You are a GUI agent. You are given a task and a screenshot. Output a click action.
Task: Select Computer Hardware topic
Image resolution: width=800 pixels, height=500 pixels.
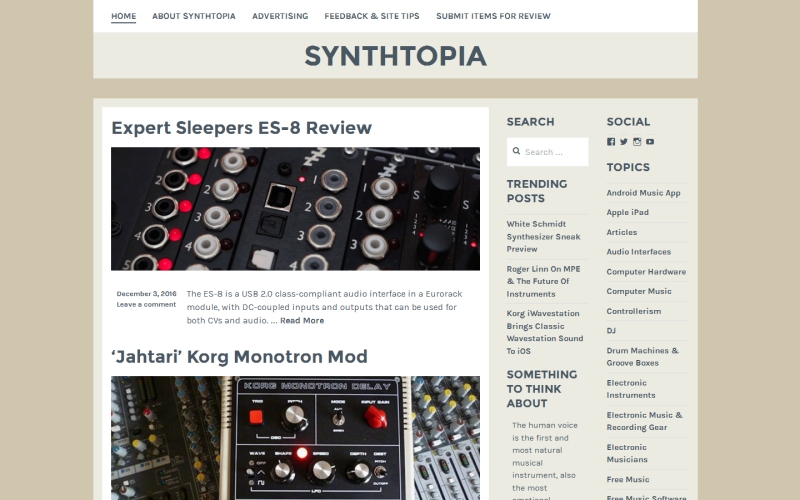pos(646,271)
